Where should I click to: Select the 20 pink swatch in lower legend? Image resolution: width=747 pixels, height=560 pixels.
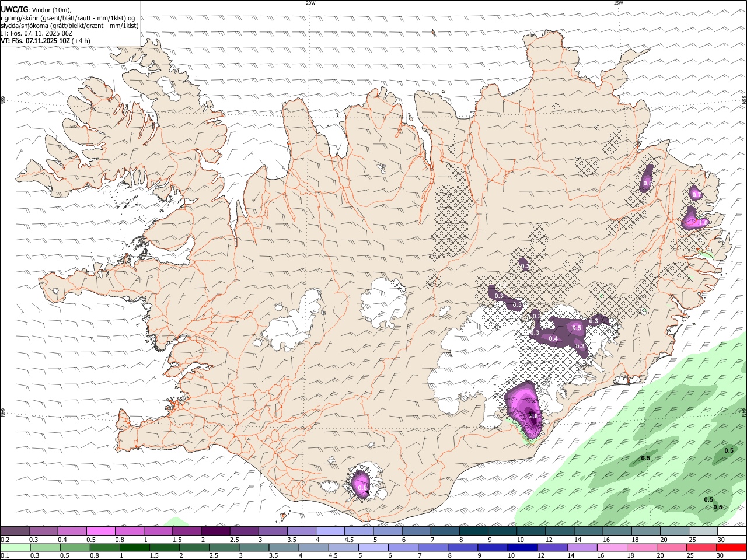pyautogui.click(x=671, y=547)
